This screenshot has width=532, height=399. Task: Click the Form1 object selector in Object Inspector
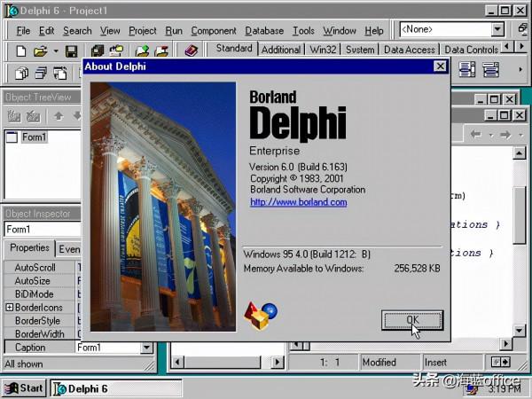pos(43,230)
